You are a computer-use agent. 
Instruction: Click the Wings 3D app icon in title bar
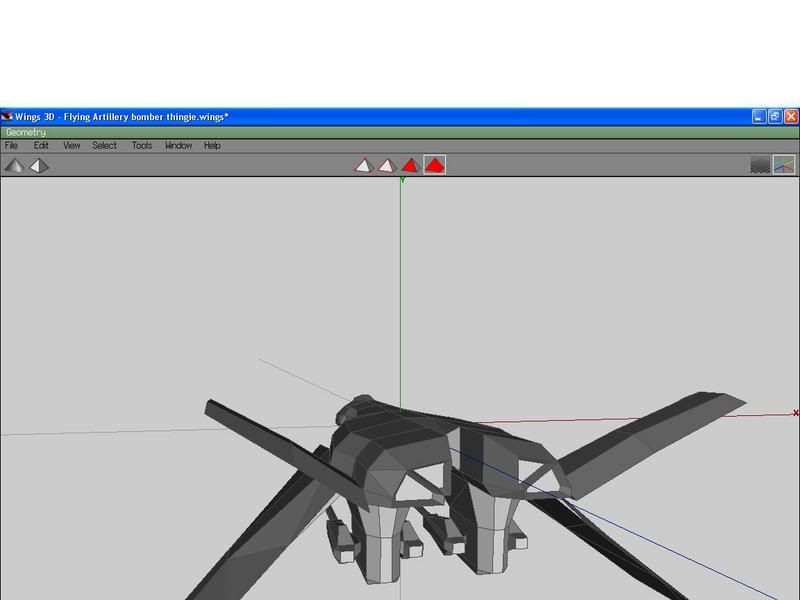tap(7, 117)
